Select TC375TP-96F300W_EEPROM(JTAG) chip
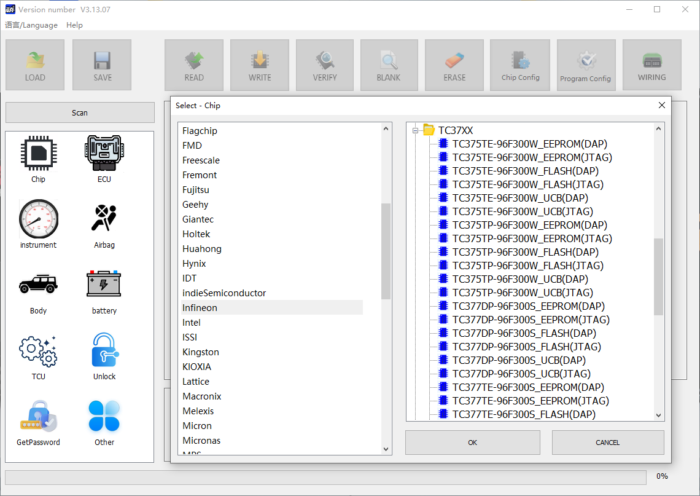 point(532,238)
